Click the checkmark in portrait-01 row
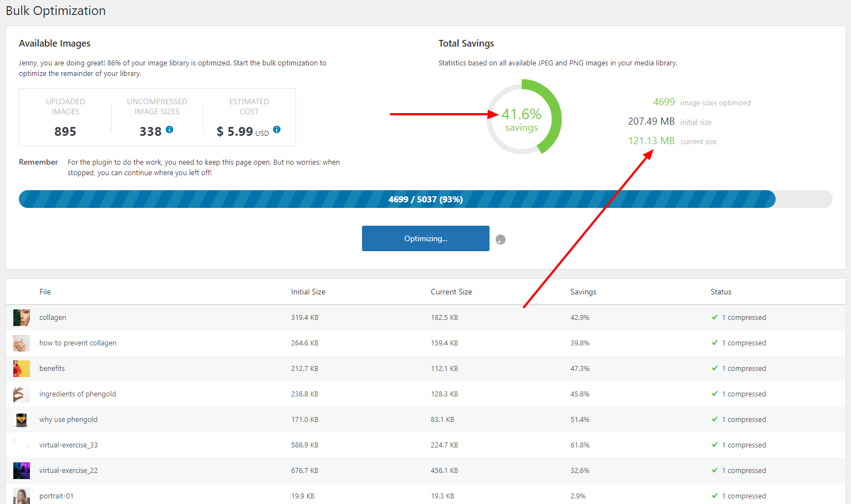Viewport: 851px width, 504px height. [x=715, y=496]
